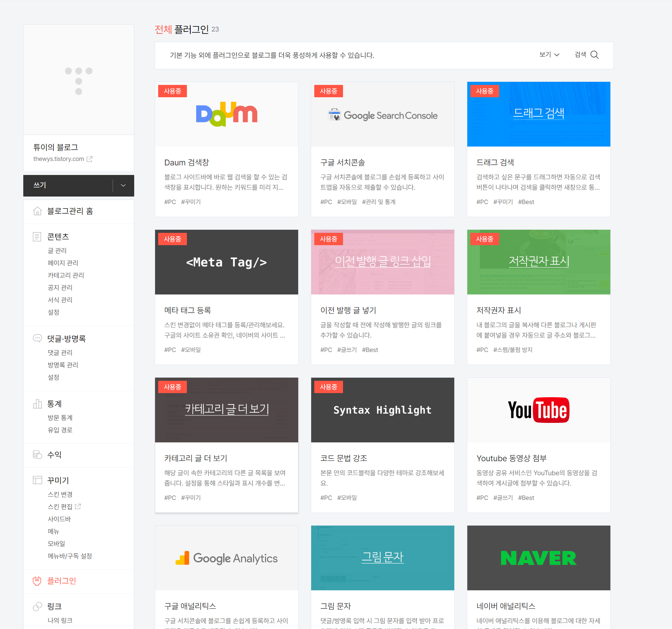
Task: Click the 구글 서치콘솔 title
Action: pyautogui.click(x=343, y=162)
